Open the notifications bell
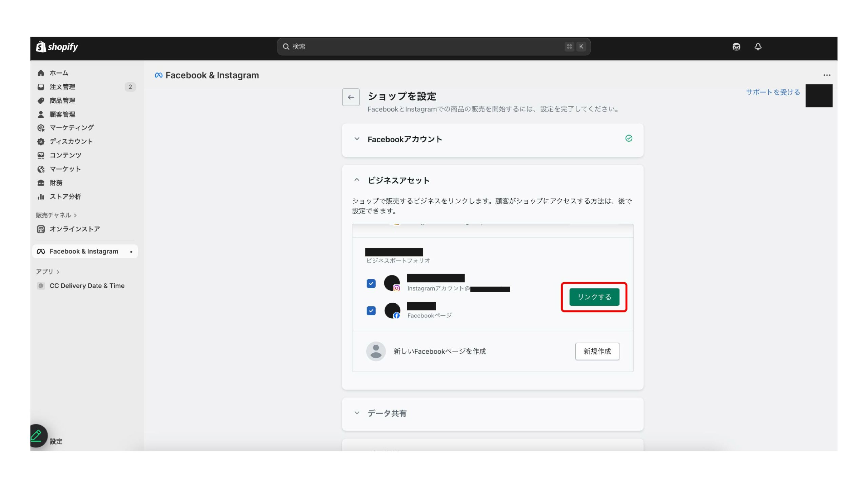The height and width of the screenshot is (488, 868). 758,47
